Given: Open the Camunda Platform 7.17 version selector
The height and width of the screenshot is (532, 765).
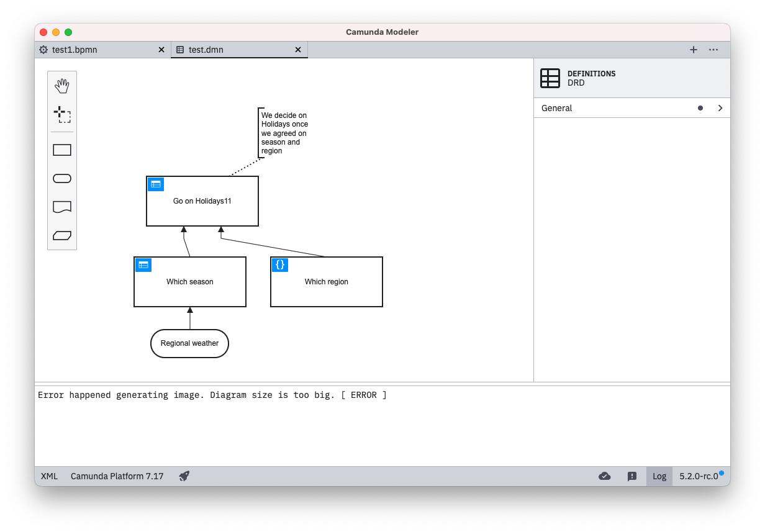Looking at the screenshot, I should (x=117, y=476).
